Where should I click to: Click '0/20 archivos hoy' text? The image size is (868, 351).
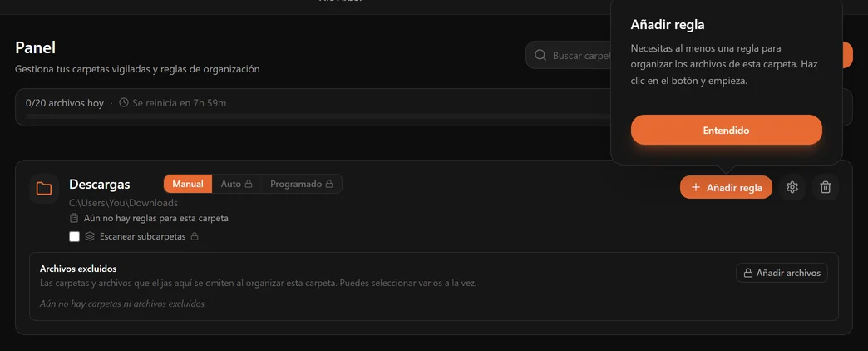pos(65,103)
